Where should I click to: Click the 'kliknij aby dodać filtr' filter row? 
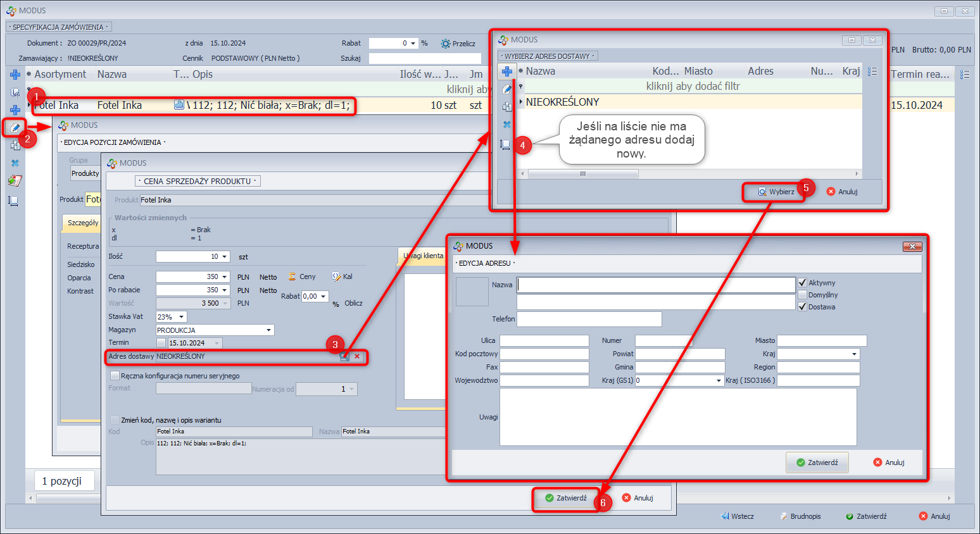point(693,86)
